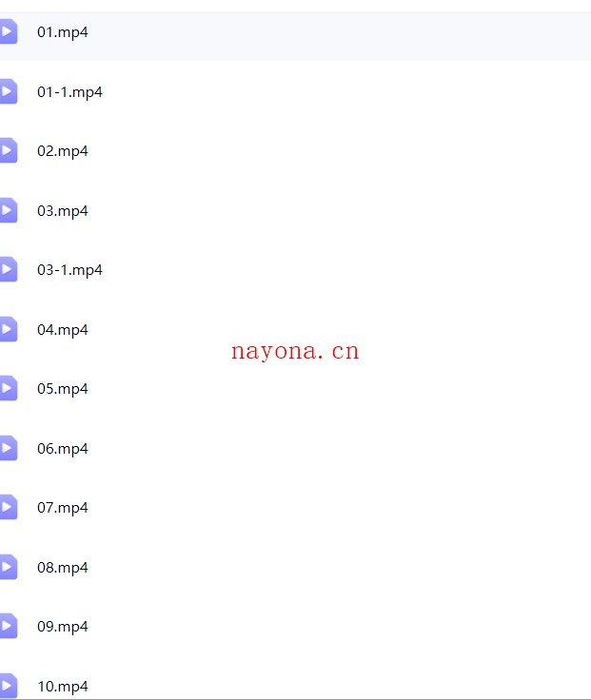Select the file name 08.mp4

[x=63, y=569]
